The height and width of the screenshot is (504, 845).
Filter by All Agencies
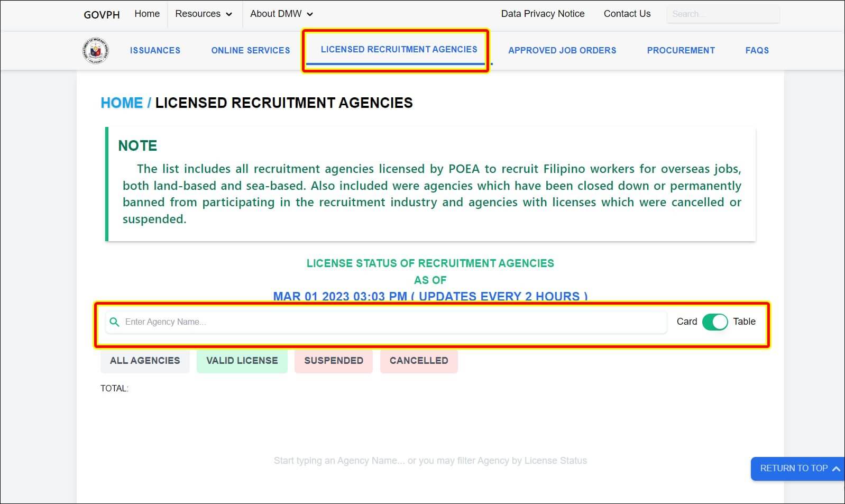[x=145, y=361]
